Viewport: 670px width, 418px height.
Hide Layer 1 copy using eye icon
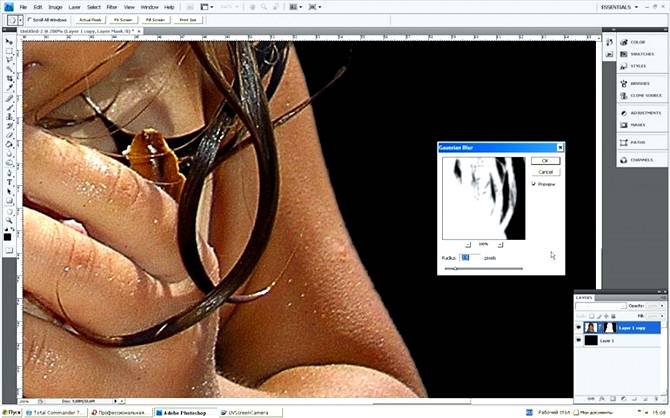pos(580,326)
